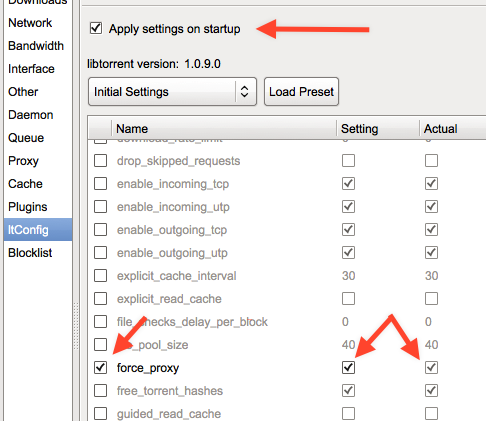Enable the drop_skipped_requests row checkbox
This screenshot has width=486, height=421.
(100, 161)
